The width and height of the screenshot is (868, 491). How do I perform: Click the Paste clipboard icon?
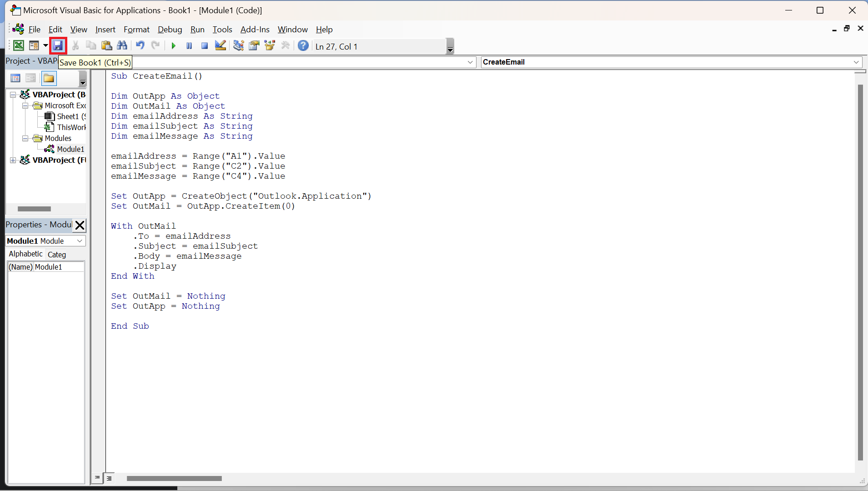106,45
